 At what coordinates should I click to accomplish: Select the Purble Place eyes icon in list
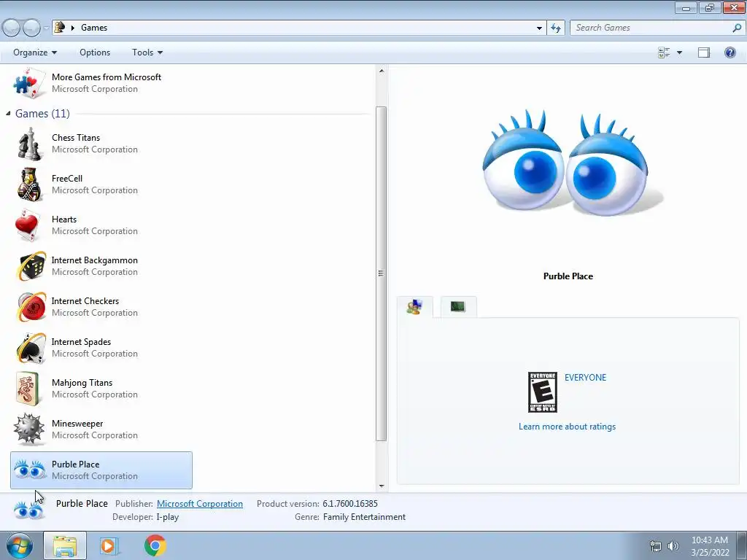[29, 470]
